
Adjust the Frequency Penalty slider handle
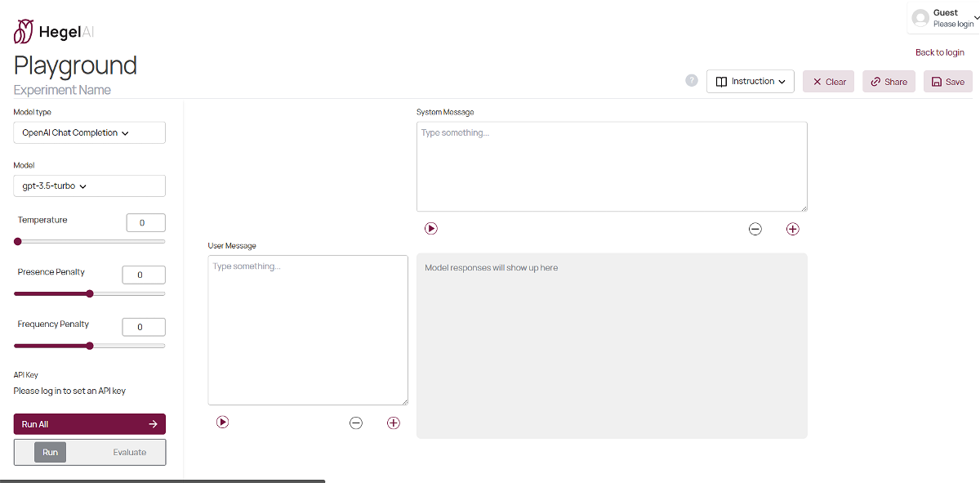(x=90, y=346)
